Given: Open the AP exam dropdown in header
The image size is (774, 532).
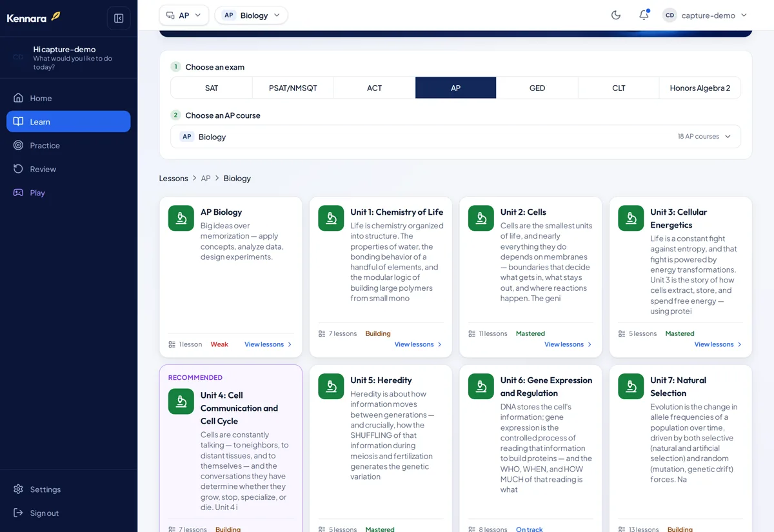Looking at the screenshot, I should [x=184, y=15].
